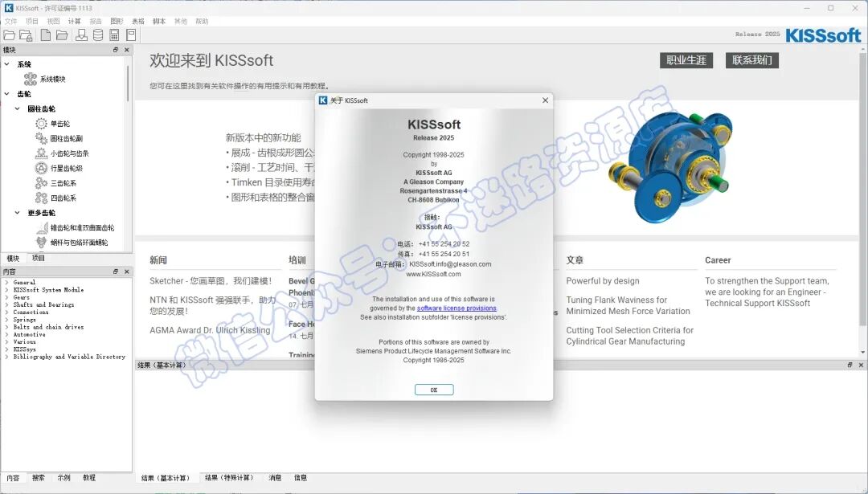Select the 锥齿轮和准双曲面齿轮 bevel gear icon
The height and width of the screenshot is (494, 868).
tap(42, 227)
